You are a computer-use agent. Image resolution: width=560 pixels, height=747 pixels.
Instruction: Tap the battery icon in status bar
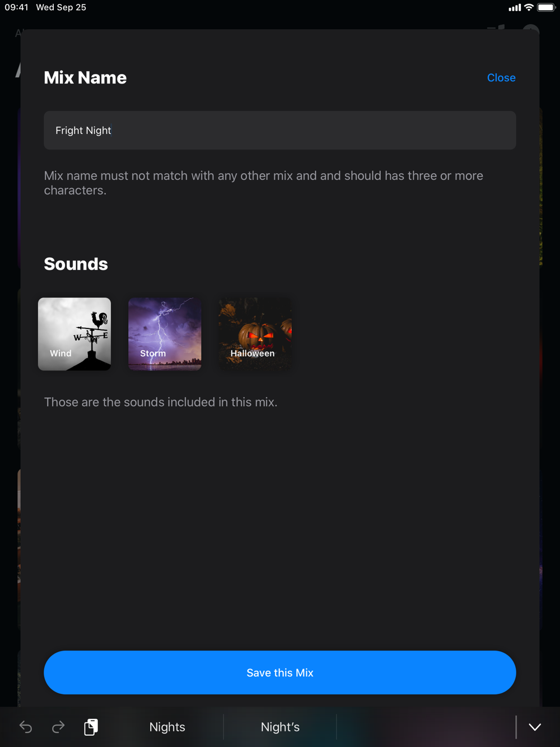click(x=546, y=7)
